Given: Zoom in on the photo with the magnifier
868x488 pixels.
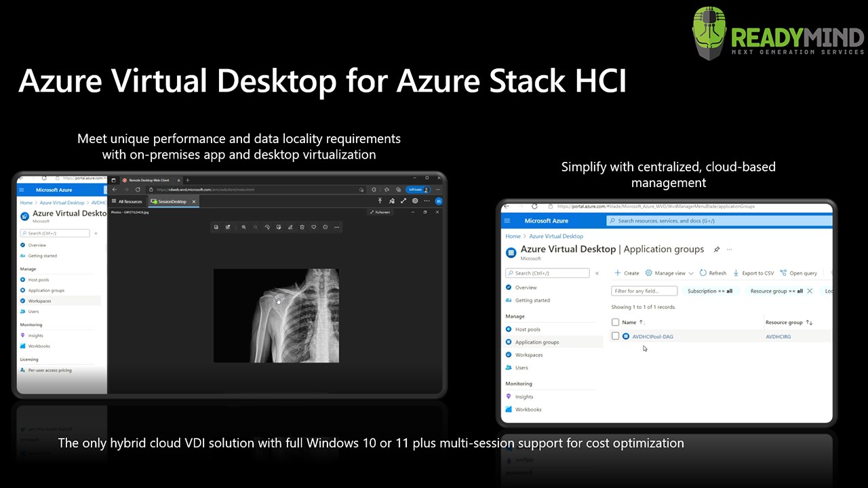Looking at the screenshot, I should tap(244, 227).
